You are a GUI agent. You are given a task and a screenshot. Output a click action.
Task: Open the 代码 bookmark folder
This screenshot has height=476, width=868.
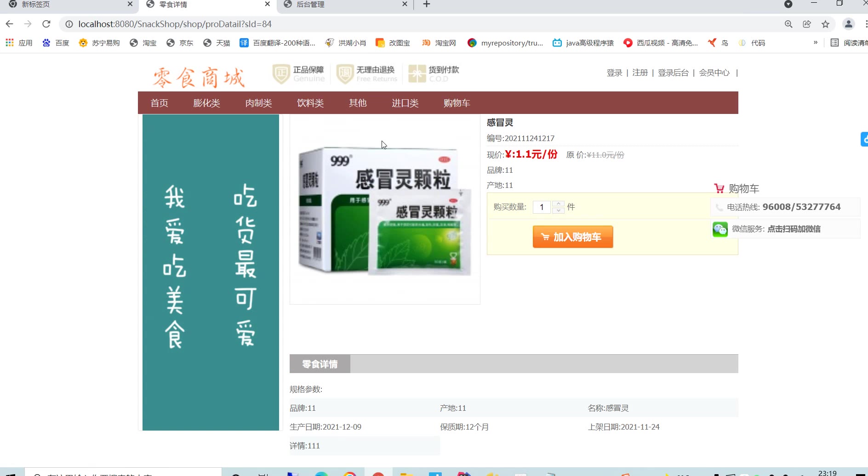pos(752,43)
